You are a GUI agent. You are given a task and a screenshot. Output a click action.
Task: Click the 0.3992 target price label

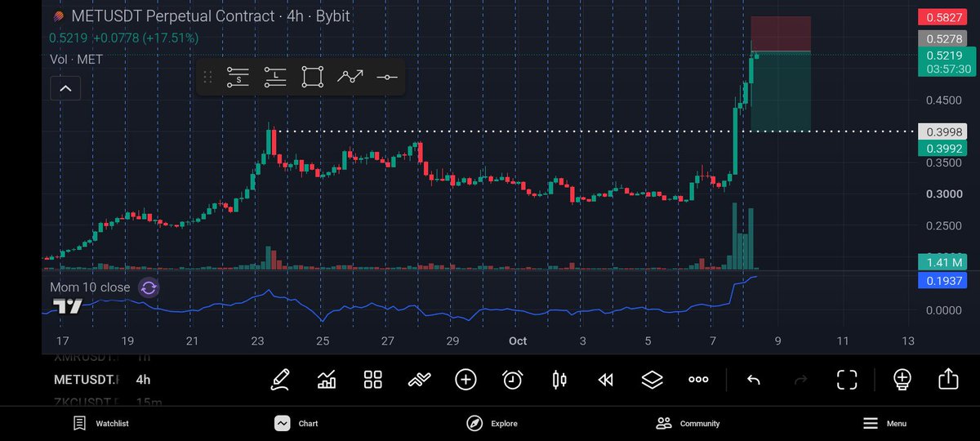942,148
